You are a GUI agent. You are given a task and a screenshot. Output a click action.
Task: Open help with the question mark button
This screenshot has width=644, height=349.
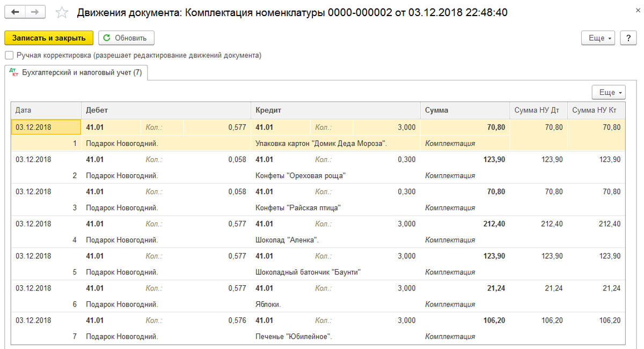tap(628, 38)
